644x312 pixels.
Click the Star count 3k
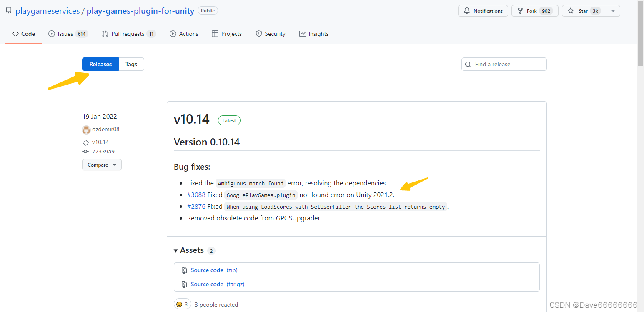pyautogui.click(x=595, y=11)
